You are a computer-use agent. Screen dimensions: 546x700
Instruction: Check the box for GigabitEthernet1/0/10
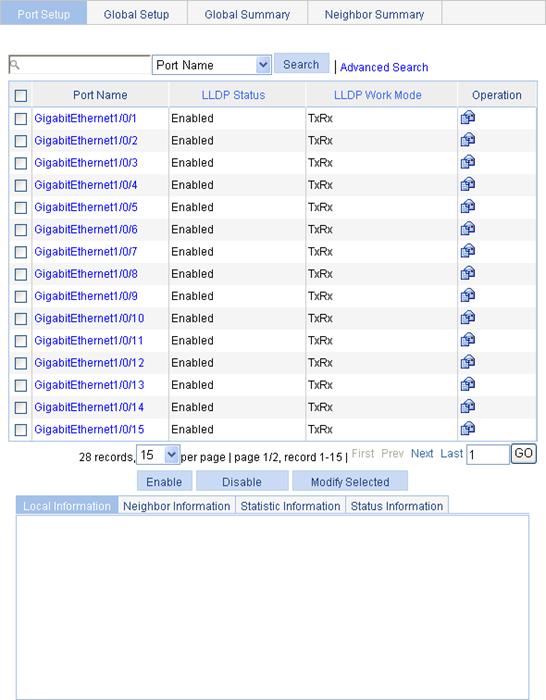[x=21, y=319]
